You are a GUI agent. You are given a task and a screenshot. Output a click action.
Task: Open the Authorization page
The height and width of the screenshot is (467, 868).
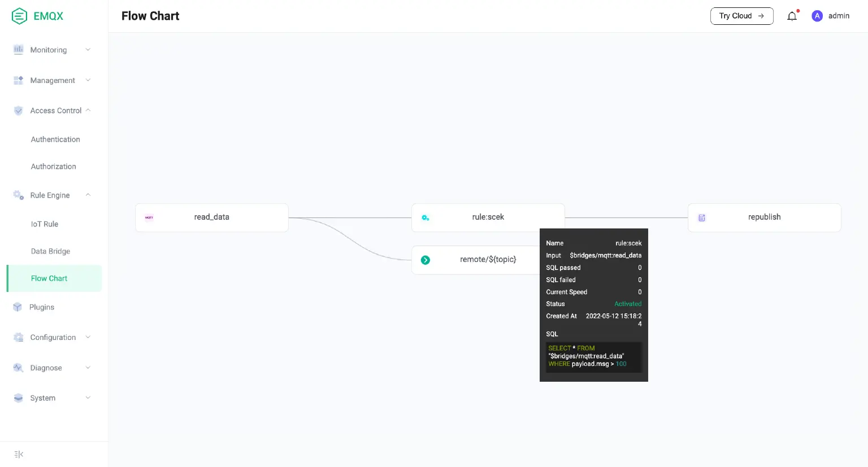coord(53,167)
